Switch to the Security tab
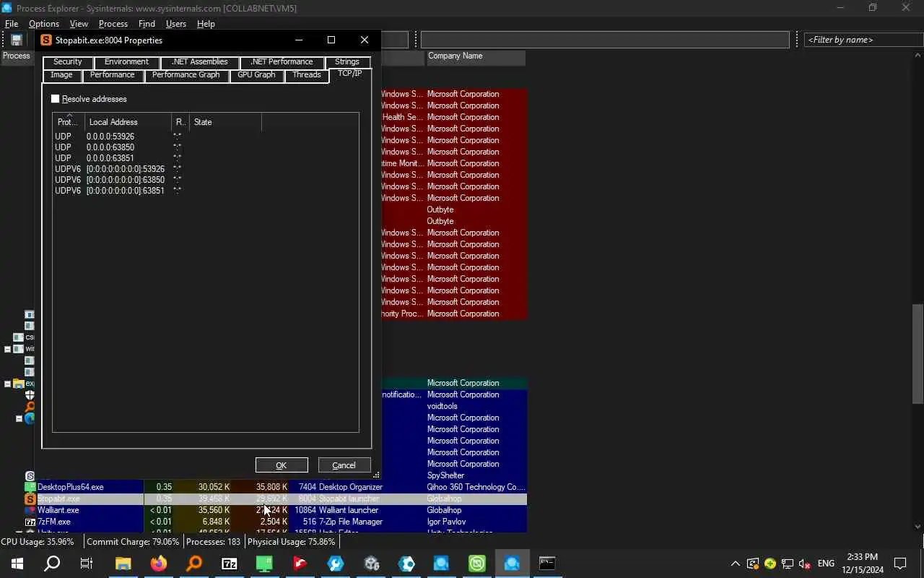Screen dimensions: 924x578 (67, 62)
